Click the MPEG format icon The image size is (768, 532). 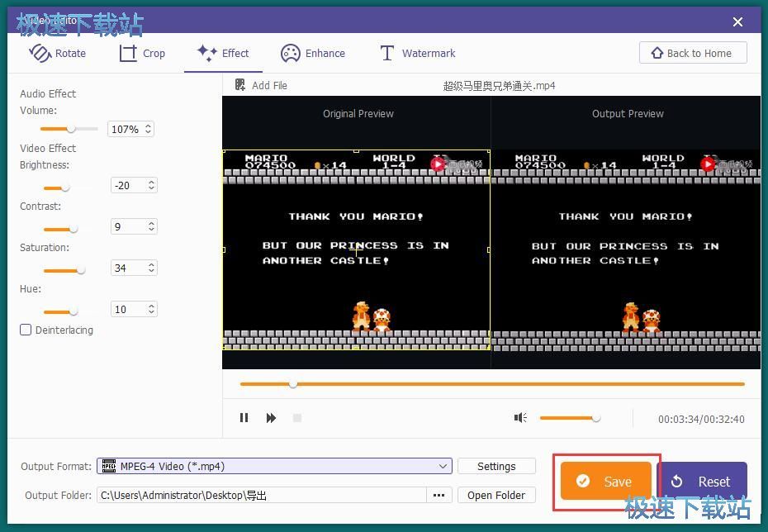pos(109,466)
